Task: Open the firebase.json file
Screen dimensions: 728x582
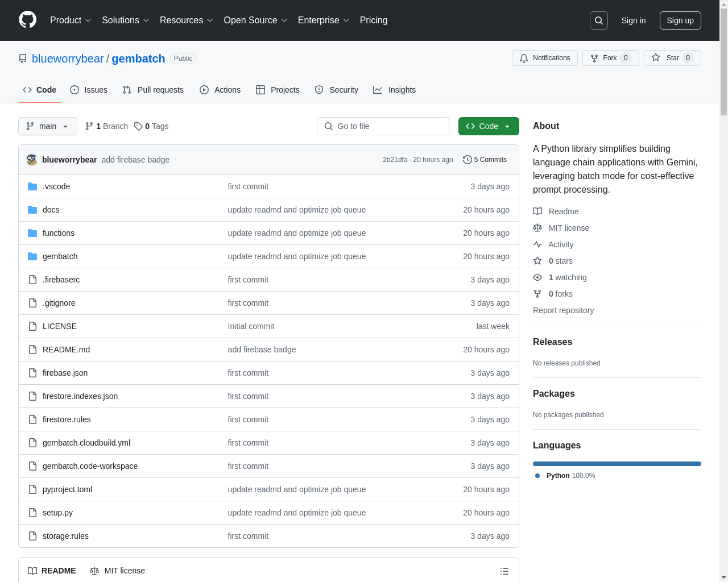Action: 65,373
